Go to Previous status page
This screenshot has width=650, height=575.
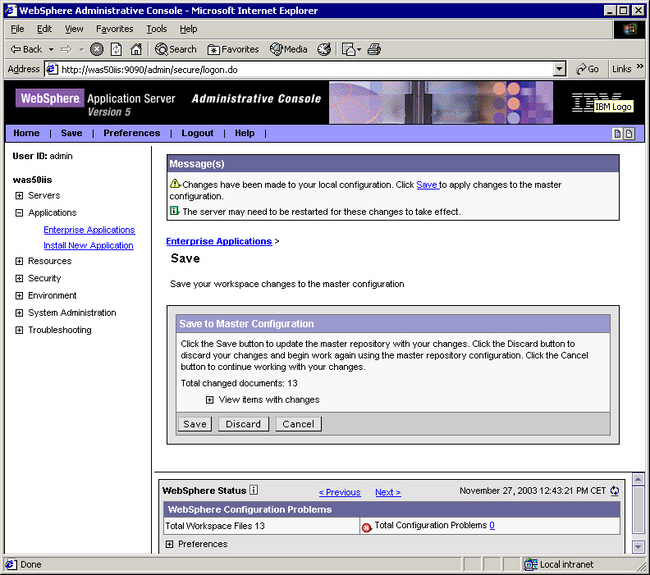340,492
